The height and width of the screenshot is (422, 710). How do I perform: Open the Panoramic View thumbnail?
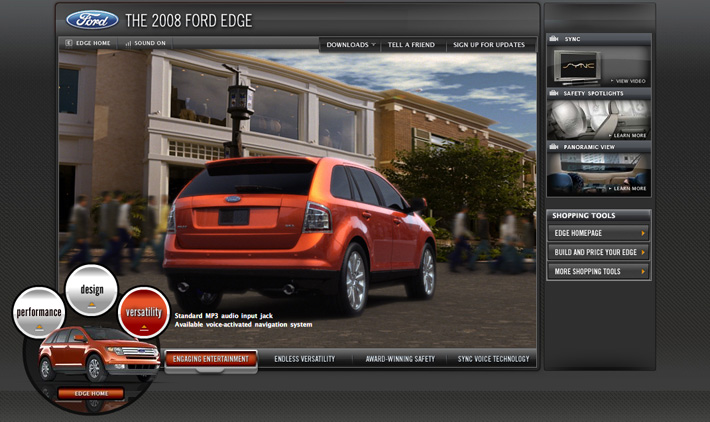[x=599, y=174]
